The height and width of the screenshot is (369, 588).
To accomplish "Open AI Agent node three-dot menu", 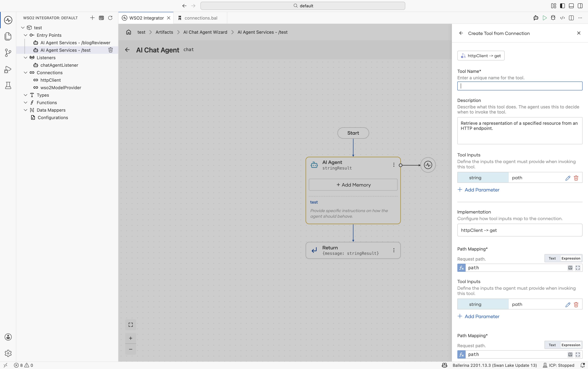I will point(394,165).
